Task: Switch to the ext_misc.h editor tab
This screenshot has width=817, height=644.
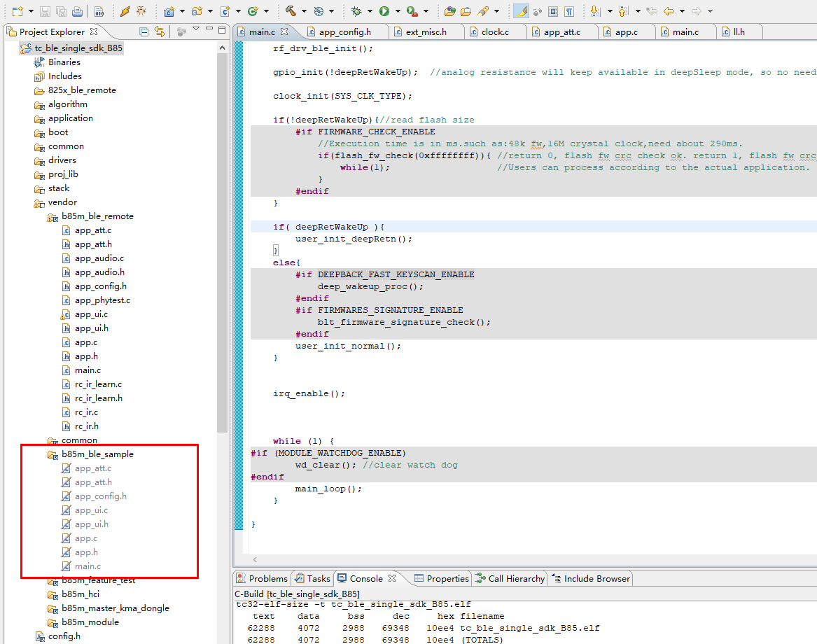Action: pyautogui.click(x=426, y=31)
